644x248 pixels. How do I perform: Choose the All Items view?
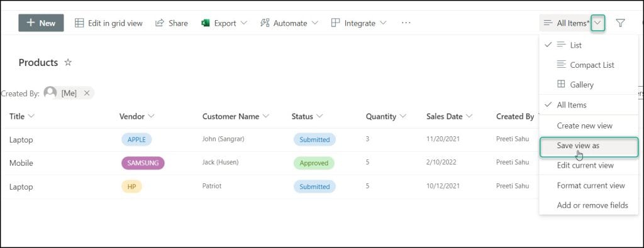(589, 105)
